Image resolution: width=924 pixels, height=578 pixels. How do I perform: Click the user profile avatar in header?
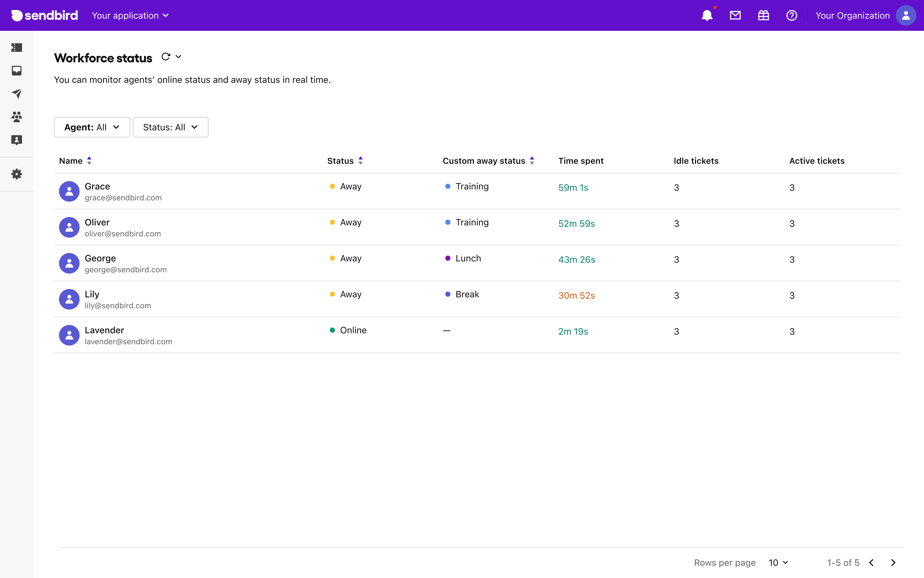906,15
